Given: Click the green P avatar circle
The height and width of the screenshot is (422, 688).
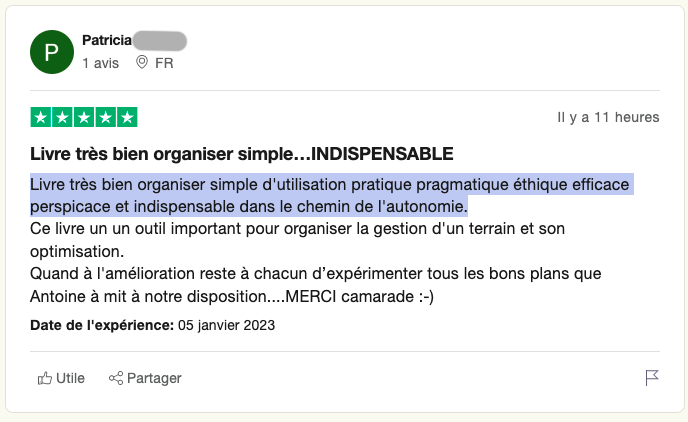Looking at the screenshot, I should tap(52, 52).
